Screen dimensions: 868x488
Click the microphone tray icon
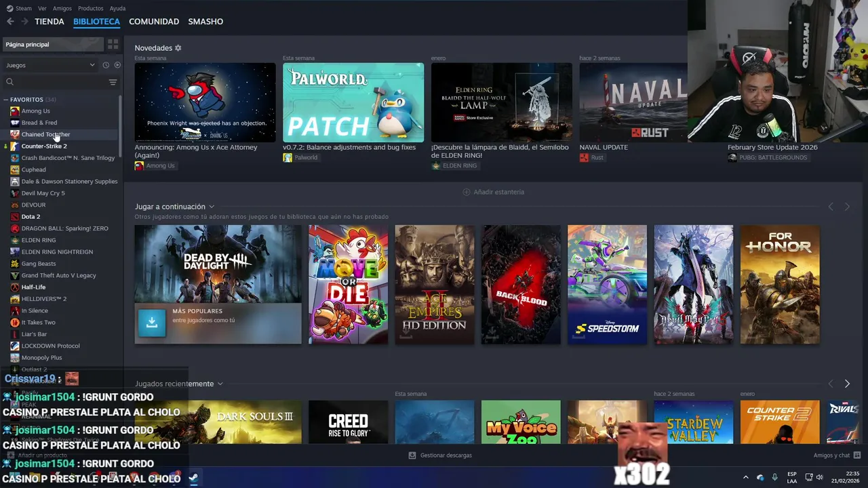tap(774, 477)
